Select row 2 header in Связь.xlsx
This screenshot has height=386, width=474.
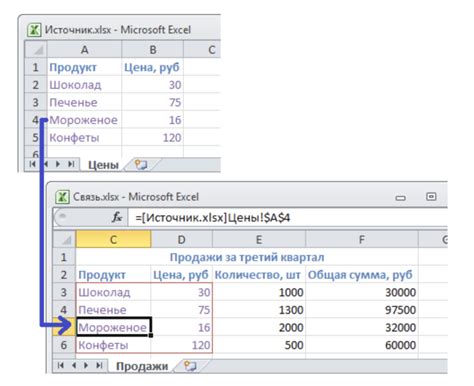64,275
